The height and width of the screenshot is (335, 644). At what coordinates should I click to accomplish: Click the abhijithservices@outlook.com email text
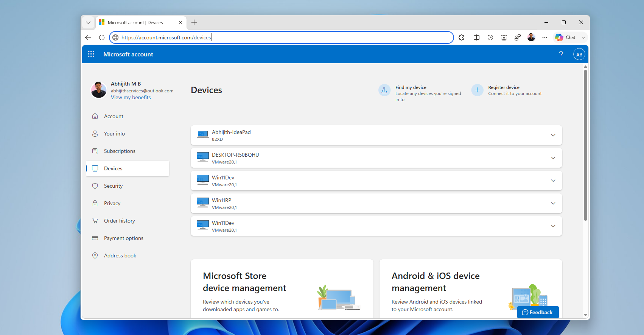pyautogui.click(x=142, y=91)
